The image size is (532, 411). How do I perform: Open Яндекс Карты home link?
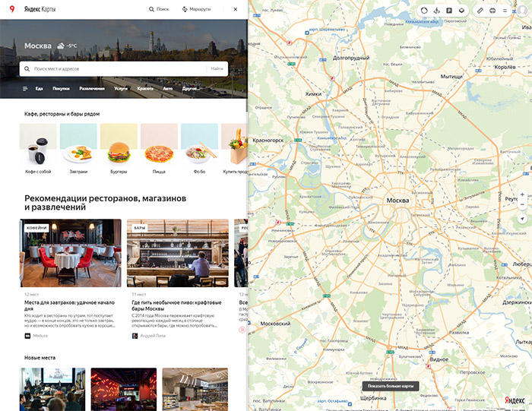tap(40, 9)
